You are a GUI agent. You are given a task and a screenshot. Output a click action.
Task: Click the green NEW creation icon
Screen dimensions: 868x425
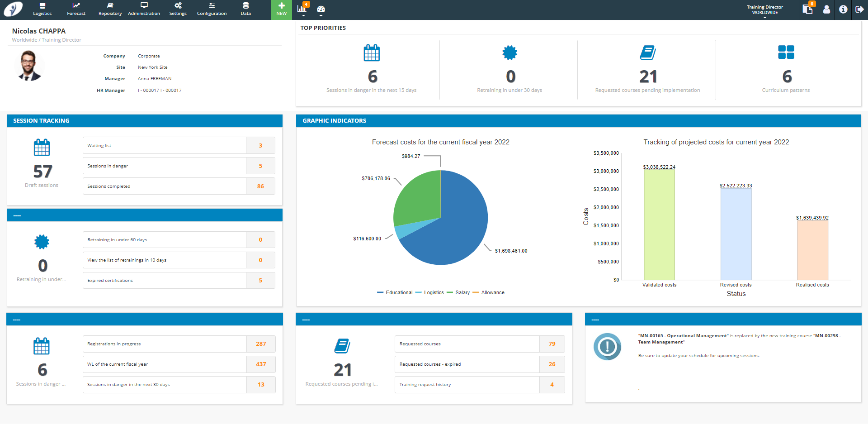pyautogui.click(x=281, y=9)
